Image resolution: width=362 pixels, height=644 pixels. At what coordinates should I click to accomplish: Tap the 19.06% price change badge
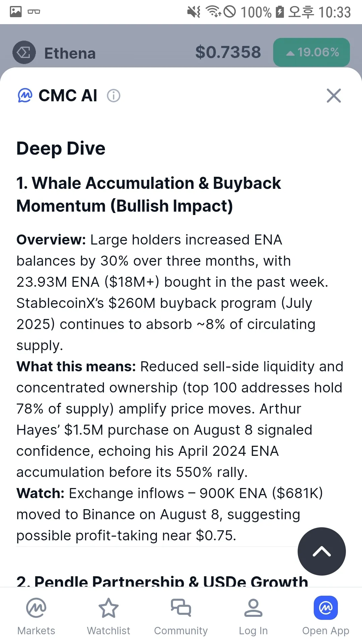click(311, 52)
